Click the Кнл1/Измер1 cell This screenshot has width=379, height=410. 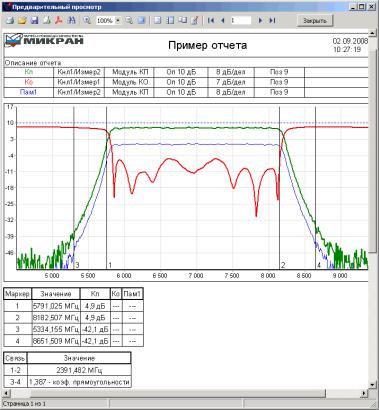coord(79,82)
